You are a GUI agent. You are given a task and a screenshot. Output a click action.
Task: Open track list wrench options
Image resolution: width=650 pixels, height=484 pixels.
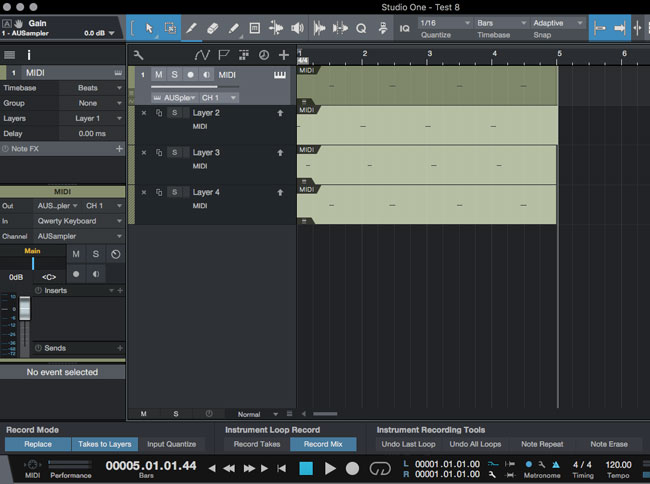[138, 55]
